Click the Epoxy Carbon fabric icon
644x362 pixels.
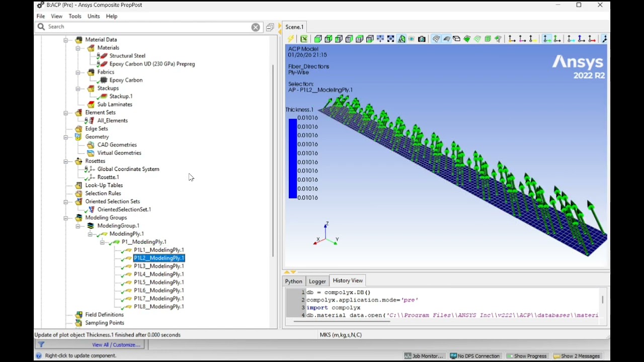[x=103, y=80]
